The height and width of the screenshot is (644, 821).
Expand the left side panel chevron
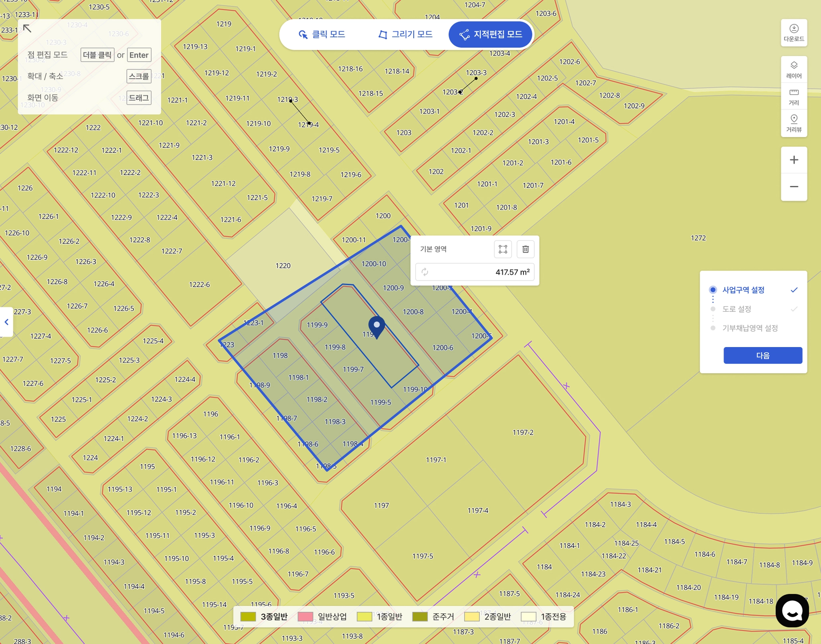[6, 322]
